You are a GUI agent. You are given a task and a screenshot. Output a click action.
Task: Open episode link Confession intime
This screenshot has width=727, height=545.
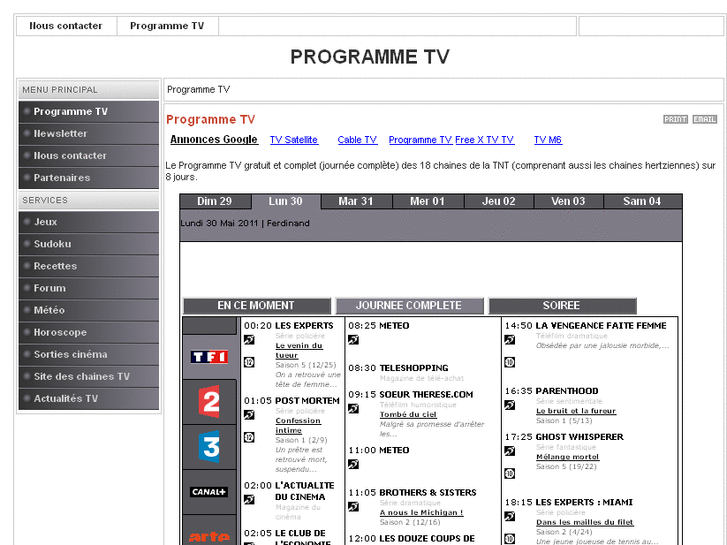[x=298, y=425]
